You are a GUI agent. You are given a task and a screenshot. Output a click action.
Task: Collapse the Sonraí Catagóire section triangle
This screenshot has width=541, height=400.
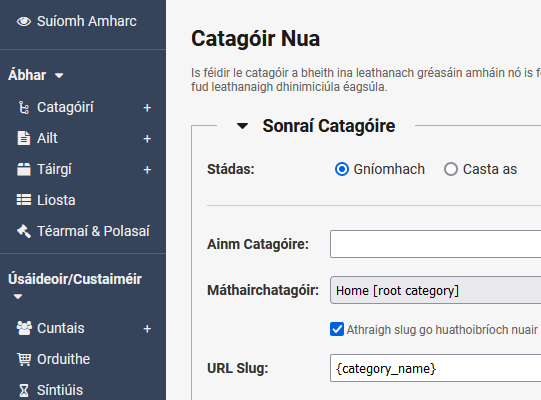[242, 126]
